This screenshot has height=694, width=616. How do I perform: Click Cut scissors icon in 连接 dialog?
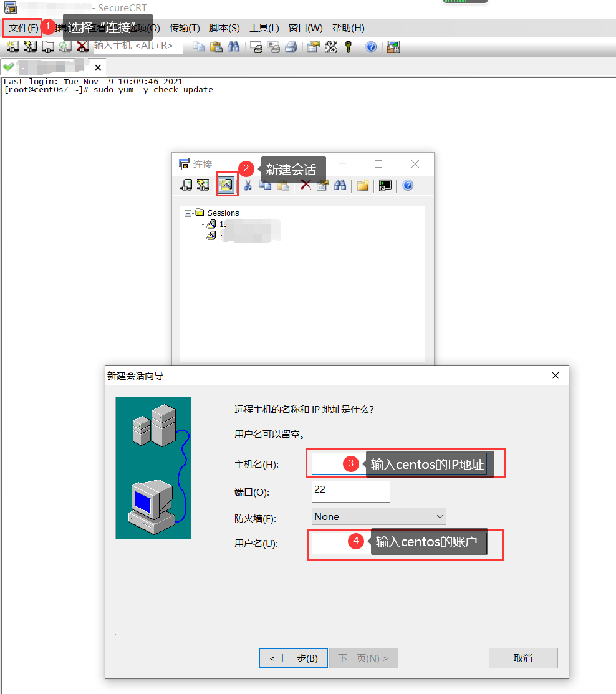click(x=248, y=185)
